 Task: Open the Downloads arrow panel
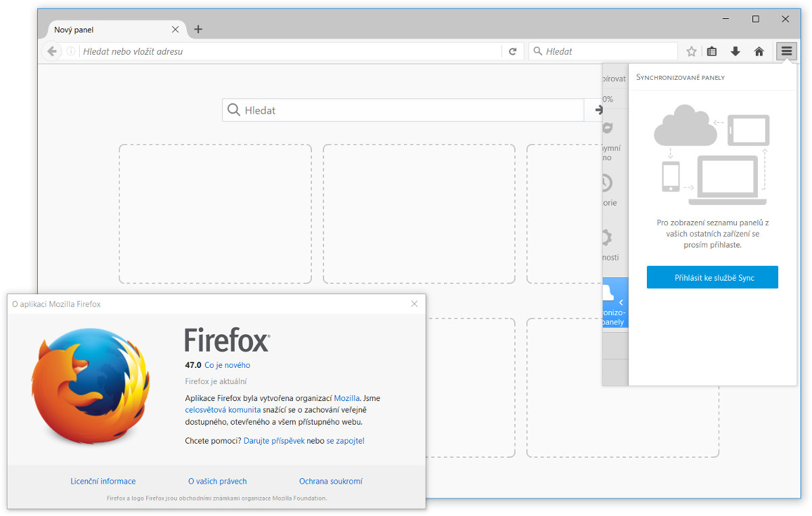736,51
